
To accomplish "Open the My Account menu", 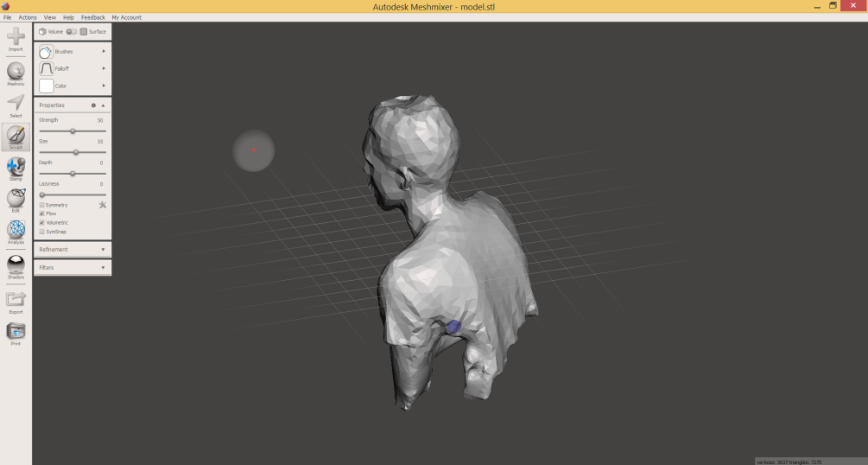I will (x=127, y=18).
